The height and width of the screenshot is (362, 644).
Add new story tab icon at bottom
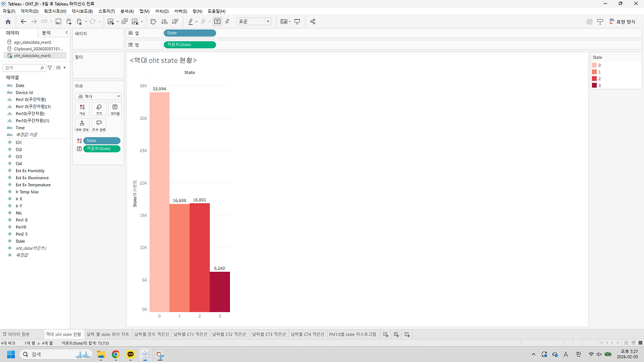(407, 334)
